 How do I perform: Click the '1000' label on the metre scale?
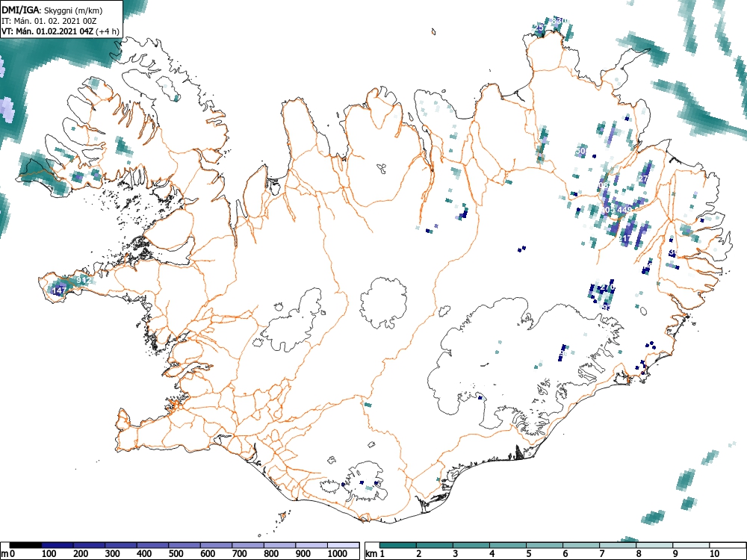(x=338, y=554)
